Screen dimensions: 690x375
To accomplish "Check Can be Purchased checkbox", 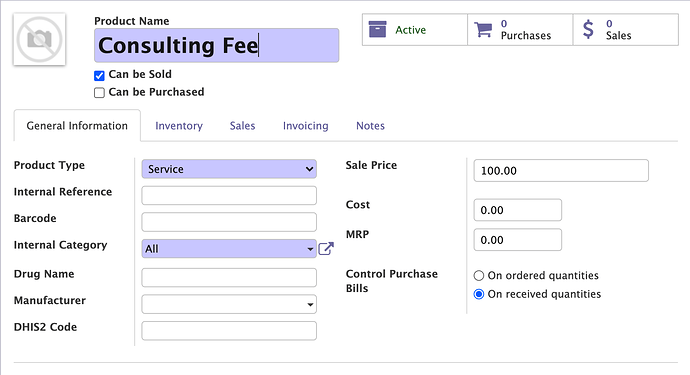I will click(x=99, y=92).
